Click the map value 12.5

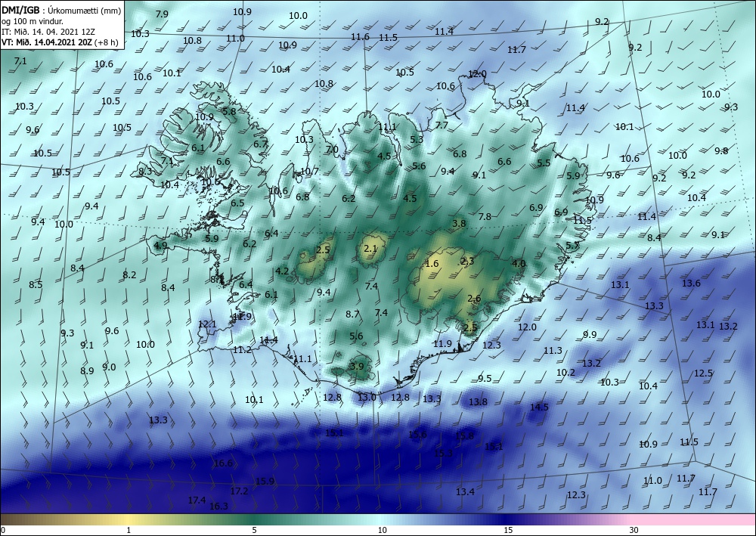click(703, 373)
